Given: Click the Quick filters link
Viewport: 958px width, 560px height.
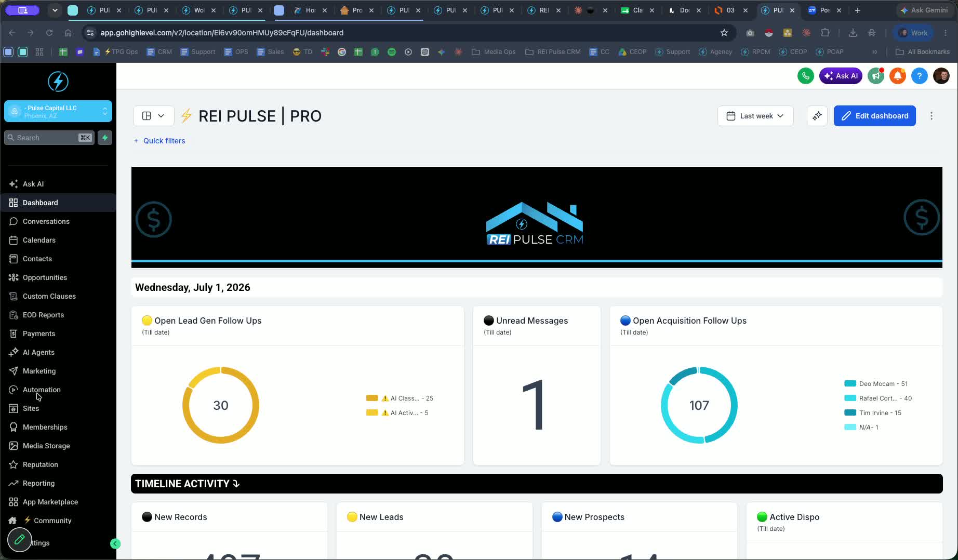Looking at the screenshot, I should (x=159, y=141).
